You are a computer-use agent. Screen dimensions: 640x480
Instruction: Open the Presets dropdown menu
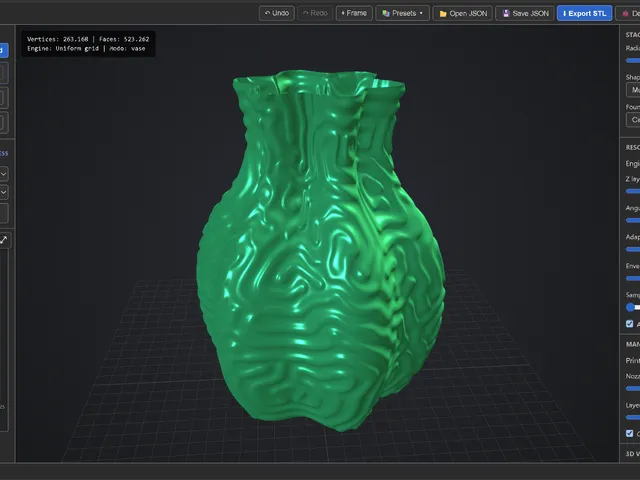(x=402, y=13)
